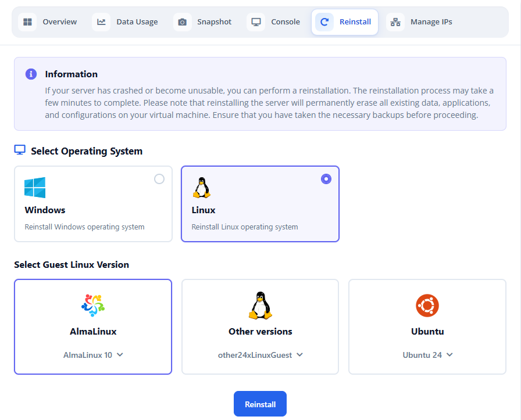The height and width of the screenshot is (420, 521).
Task: Expand the Ubuntu 24 version dropdown
Action: click(x=427, y=355)
